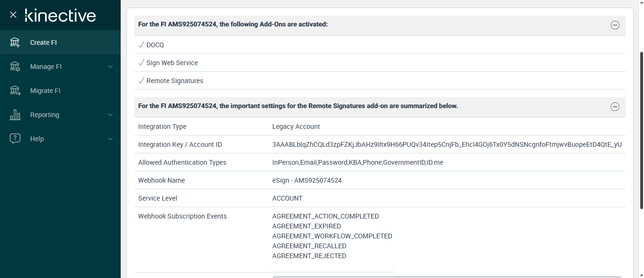The width and height of the screenshot is (644, 278).
Task: Close the sidebar with the X icon
Action: click(x=13, y=15)
